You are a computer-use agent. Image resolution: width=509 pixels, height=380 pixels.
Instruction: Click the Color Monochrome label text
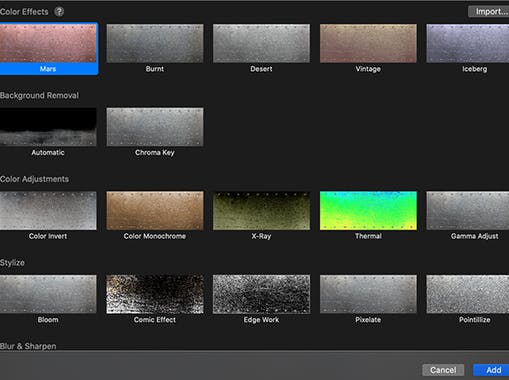tap(155, 236)
